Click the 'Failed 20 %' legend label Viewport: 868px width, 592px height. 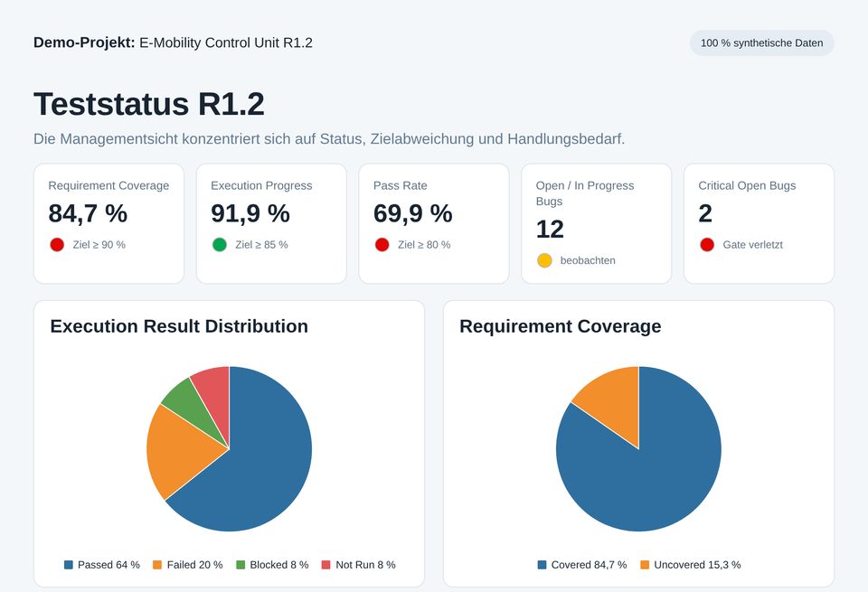pos(195,565)
